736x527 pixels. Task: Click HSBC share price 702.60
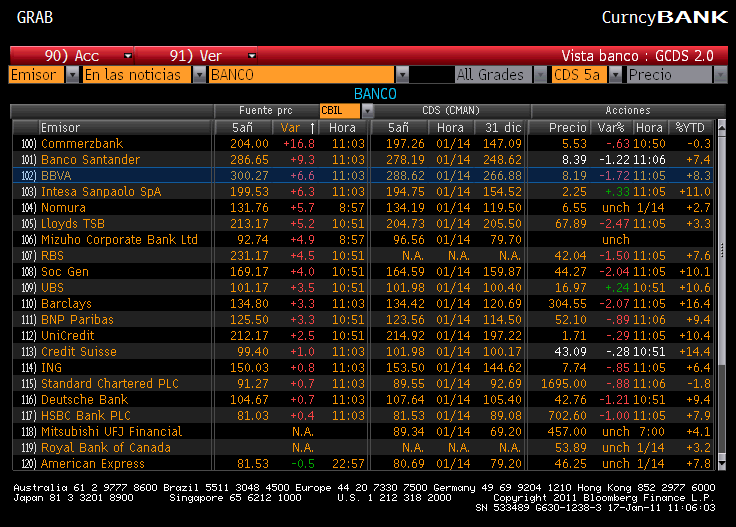(567, 416)
